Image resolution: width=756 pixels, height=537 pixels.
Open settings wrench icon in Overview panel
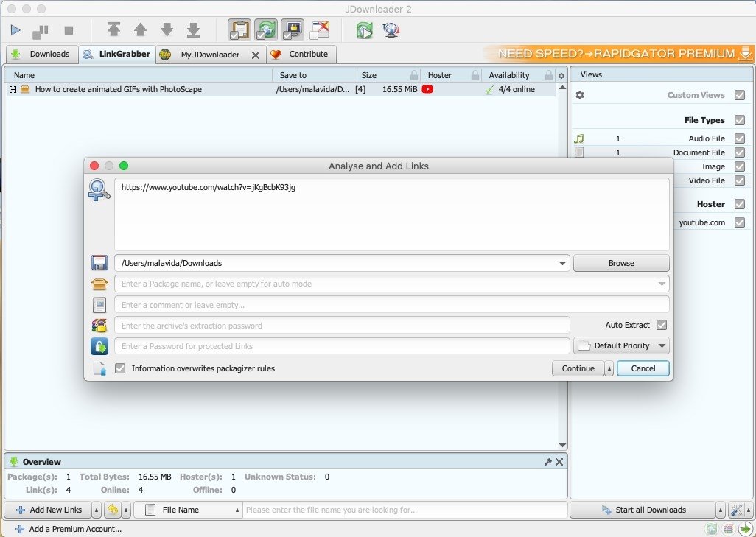click(x=547, y=462)
